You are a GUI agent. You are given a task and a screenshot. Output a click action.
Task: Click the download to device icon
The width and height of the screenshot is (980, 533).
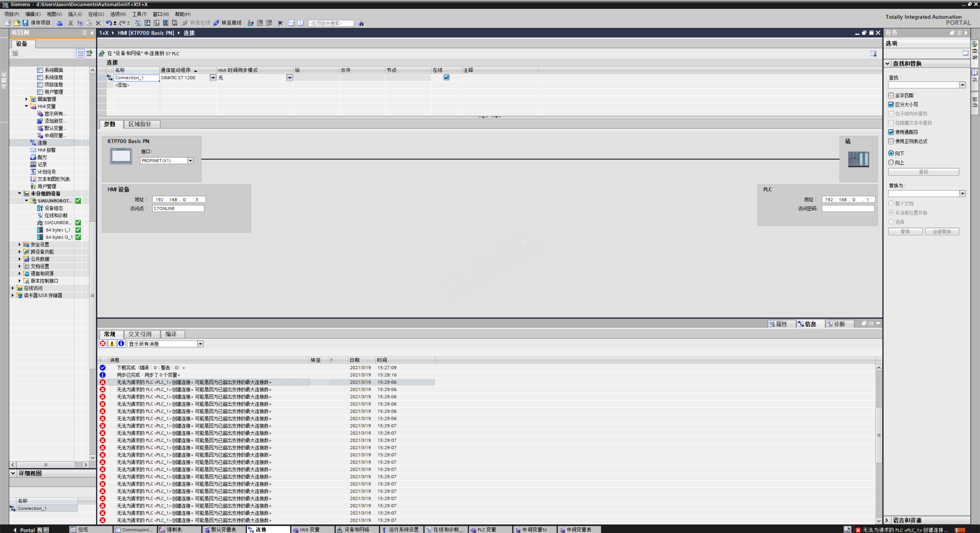[147, 23]
